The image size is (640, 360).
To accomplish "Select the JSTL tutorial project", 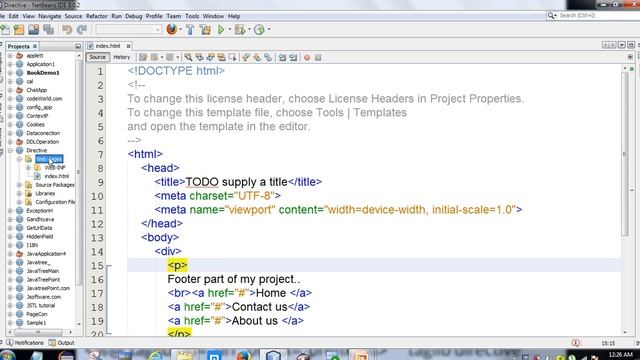I will coord(40,305).
